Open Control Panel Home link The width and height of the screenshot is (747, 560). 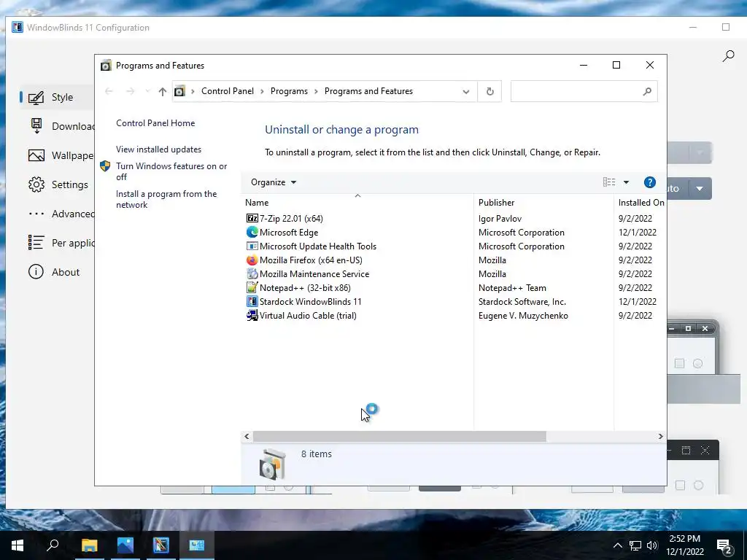click(x=155, y=122)
